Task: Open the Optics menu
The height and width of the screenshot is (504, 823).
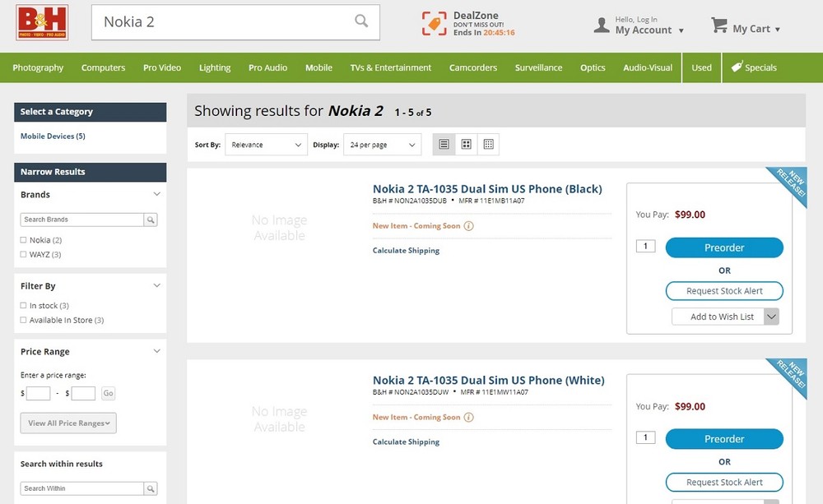Action: click(593, 67)
